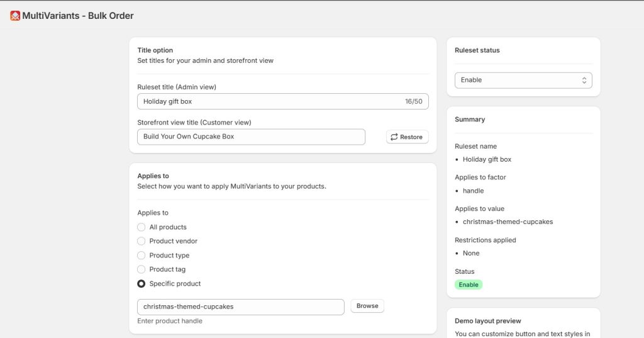Open the Ruleset status Enable dropdown
Image resolution: width=644 pixels, height=338 pixels.
(523, 80)
